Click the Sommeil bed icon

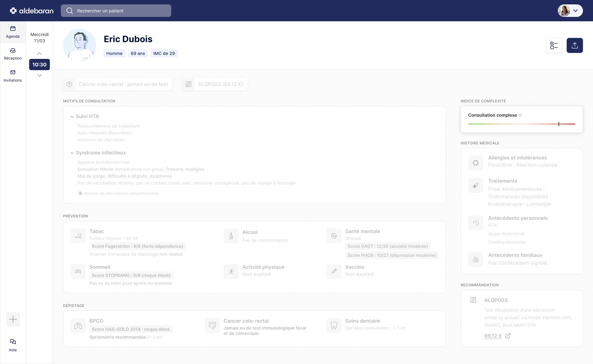click(x=78, y=272)
